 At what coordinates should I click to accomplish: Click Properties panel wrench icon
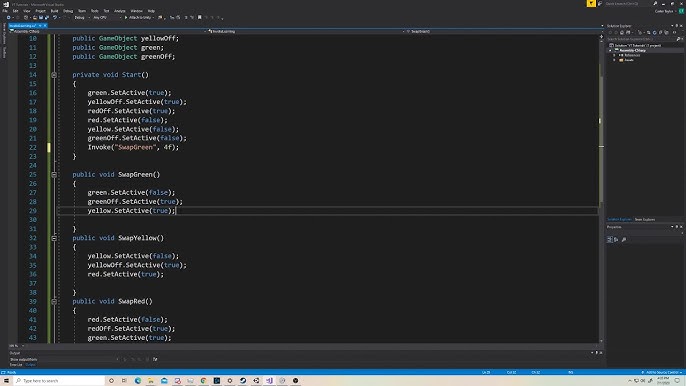pyautogui.click(x=624, y=239)
